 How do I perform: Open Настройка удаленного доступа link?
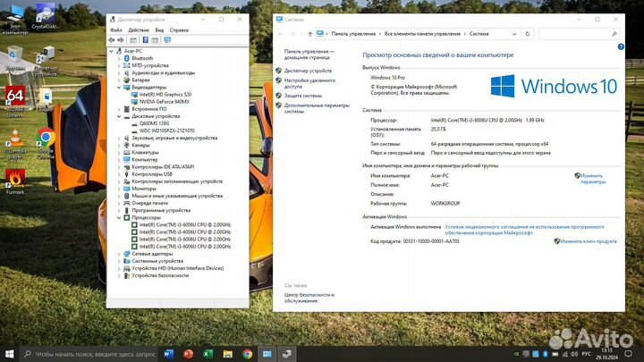pyautogui.click(x=309, y=83)
